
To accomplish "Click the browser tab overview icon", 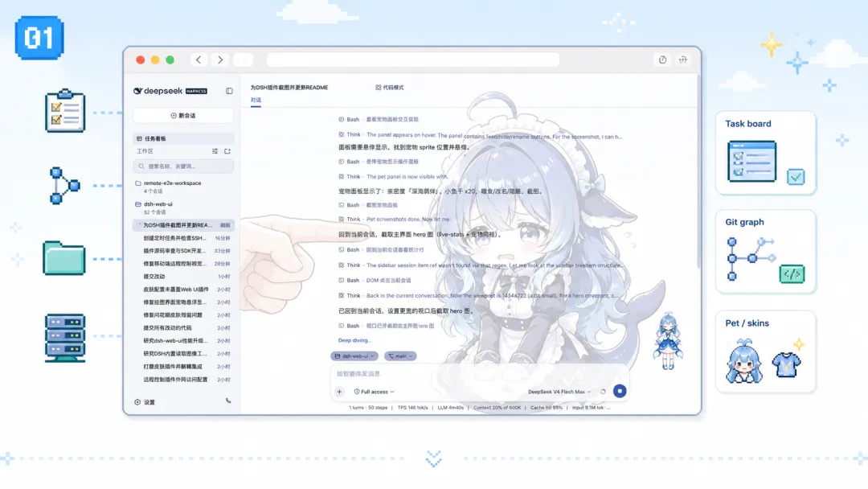I will [x=683, y=60].
